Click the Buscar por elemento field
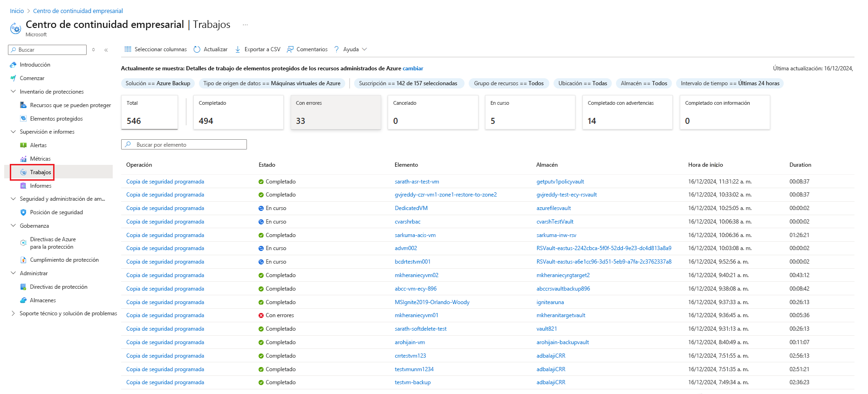 coord(184,145)
